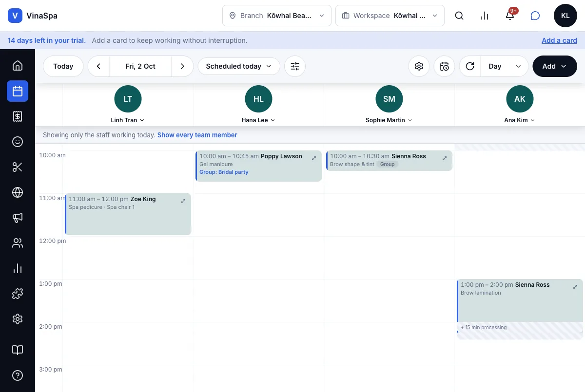
Task: Open the Home icon in sidebar
Action: coord(18,66)
